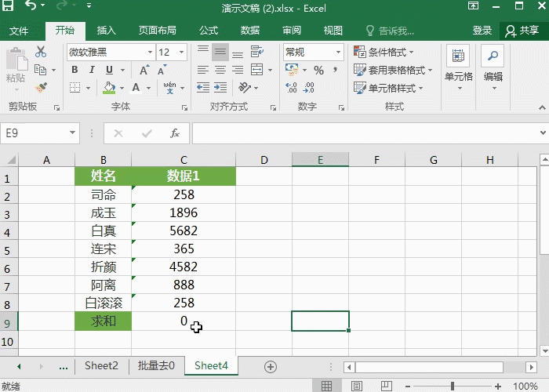Open the 批量去0 worksheet tab
The height and width of the screenshot is (392, 549).
[156, 366]
